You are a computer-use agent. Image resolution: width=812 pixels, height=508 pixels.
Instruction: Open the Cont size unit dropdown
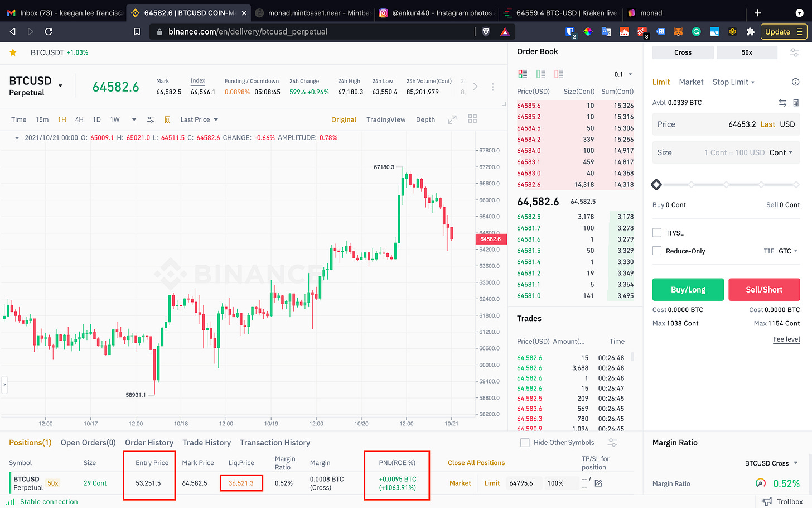pyautogui.click(x=781, y=152)
